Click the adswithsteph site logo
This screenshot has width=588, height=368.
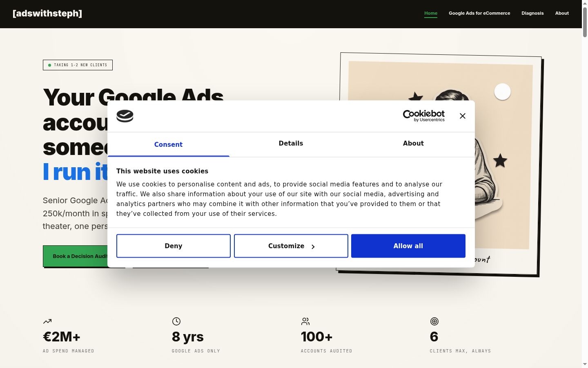click(47, 13)
